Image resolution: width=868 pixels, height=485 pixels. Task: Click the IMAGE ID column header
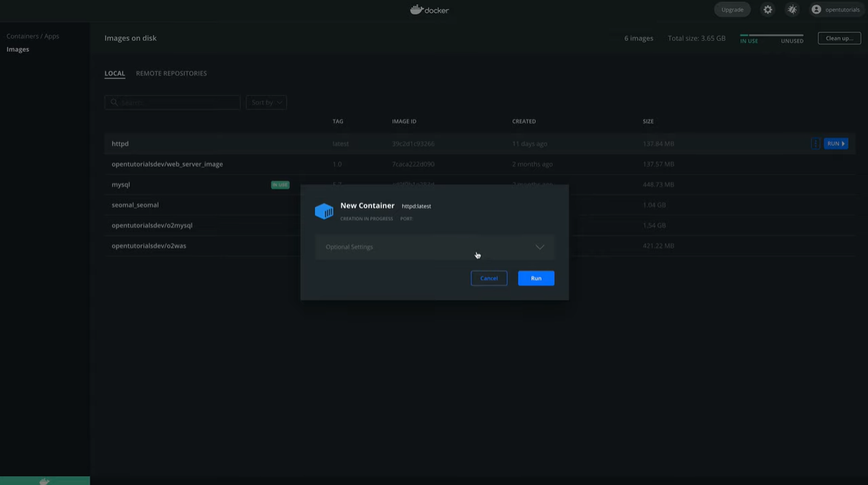(x=404, y=121)
